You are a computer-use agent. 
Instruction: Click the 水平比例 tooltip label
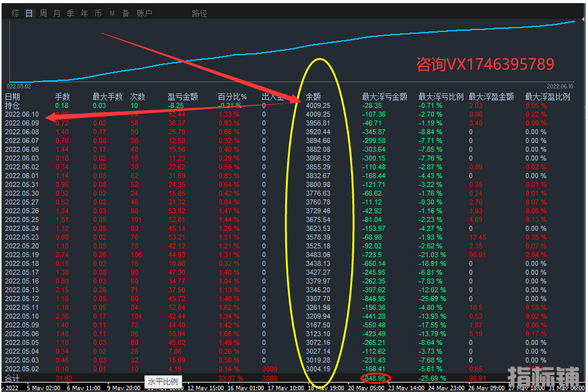(163, 381)
